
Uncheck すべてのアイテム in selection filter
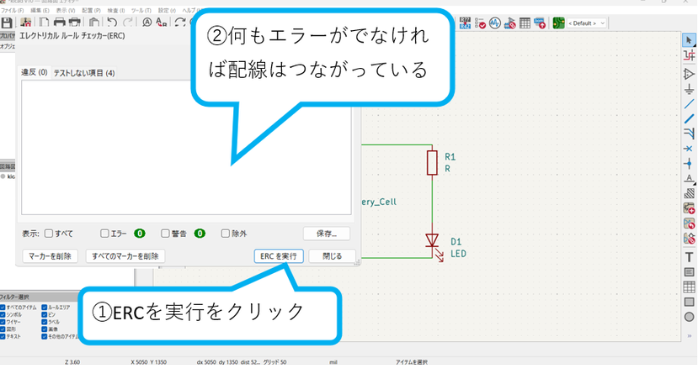coord(3,307)
